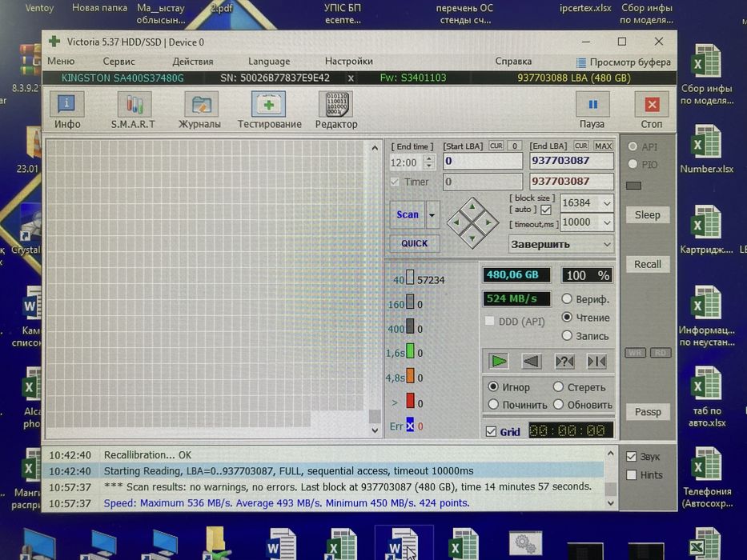Click the random seek ?? button
Image resolution: width=747 pixels, height=560 pixels.
click(x=564, y=362)
